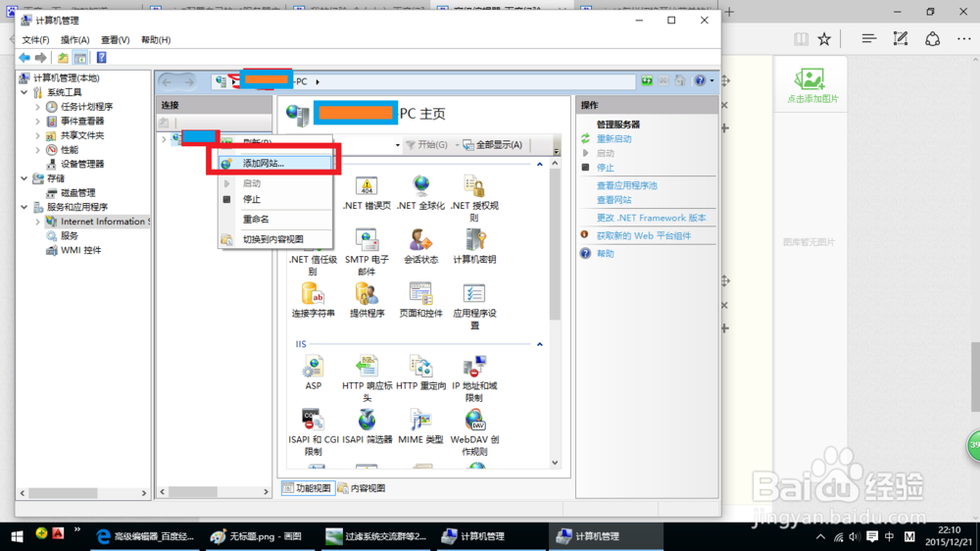Click 获取新的 Web 平台组件 link
The image size is (980, 551).
coord(644,235)
